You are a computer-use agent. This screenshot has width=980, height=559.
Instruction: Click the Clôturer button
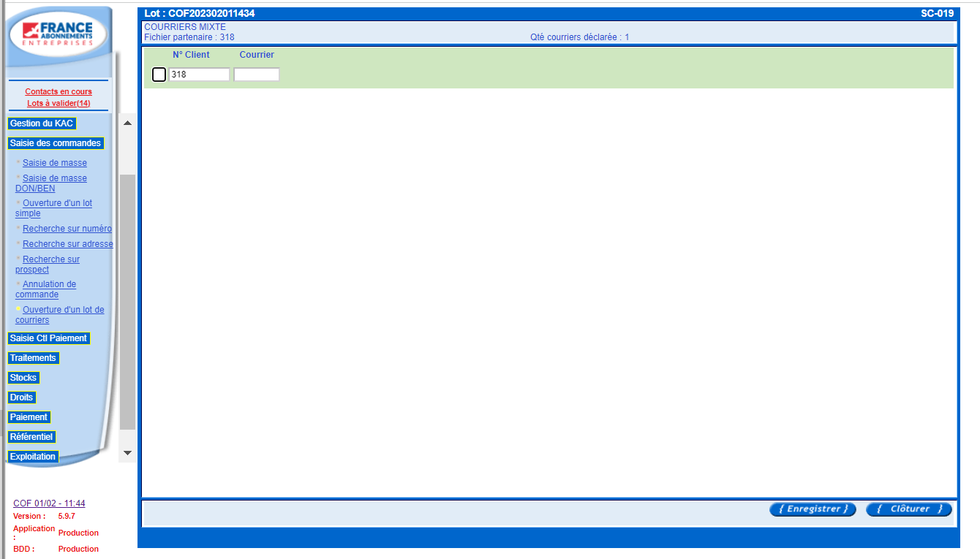pyautogui.click(x=909, y=509)
